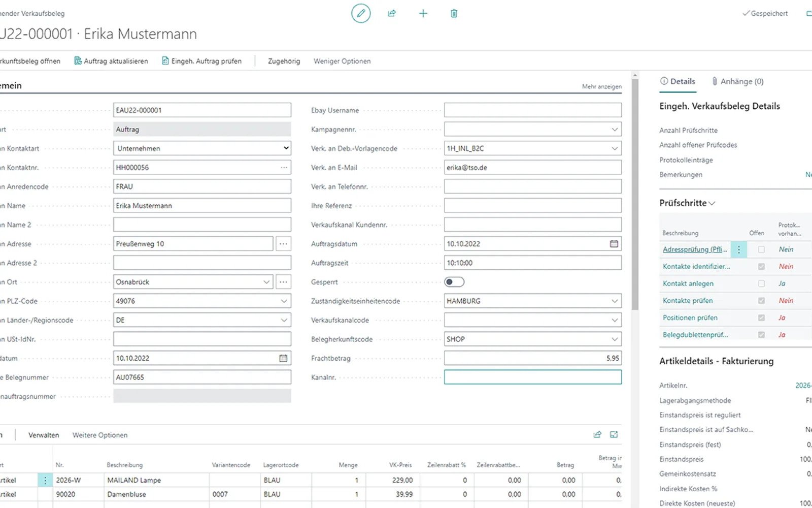Image resolution: width=812 pixels, height=508 pixels.
Task: Open the SHOP Belegherkunftscode dropdown
Action: (615, 339)
